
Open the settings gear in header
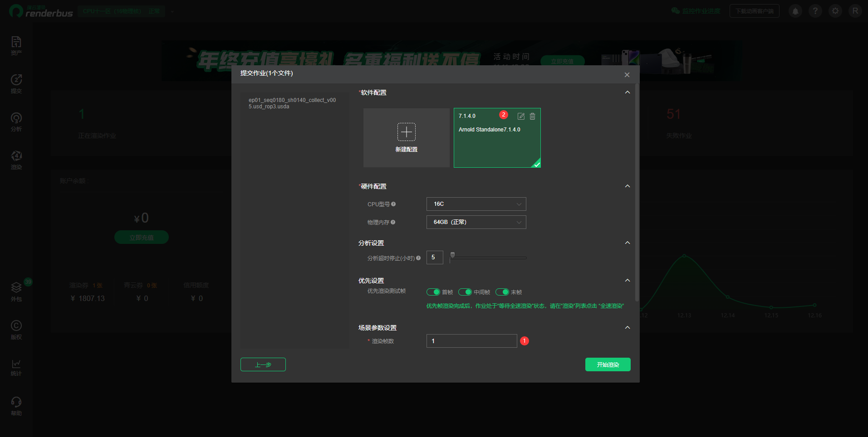pos(835,11)
